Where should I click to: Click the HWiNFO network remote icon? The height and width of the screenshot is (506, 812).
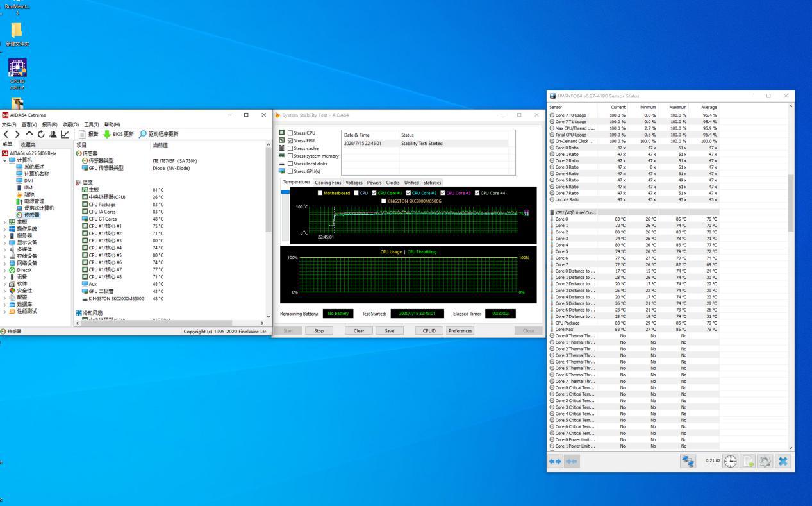tap(688, 461)
